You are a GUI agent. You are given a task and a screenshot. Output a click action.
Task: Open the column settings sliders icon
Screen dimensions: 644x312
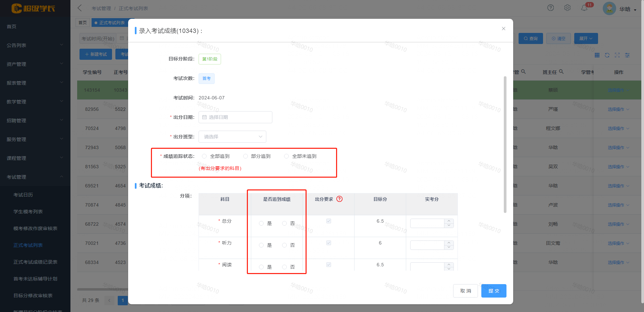(x=627, y=55)
